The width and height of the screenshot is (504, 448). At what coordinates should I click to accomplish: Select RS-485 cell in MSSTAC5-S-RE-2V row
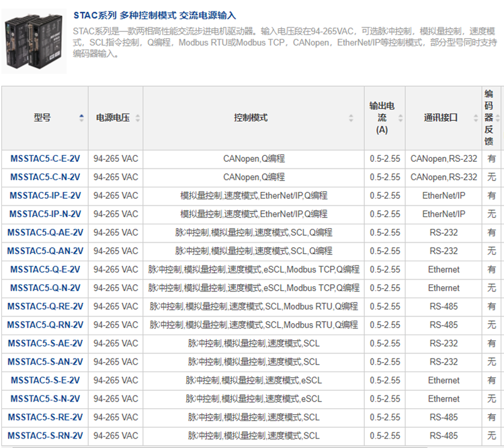pyautogui.click(x=444, y=418)
